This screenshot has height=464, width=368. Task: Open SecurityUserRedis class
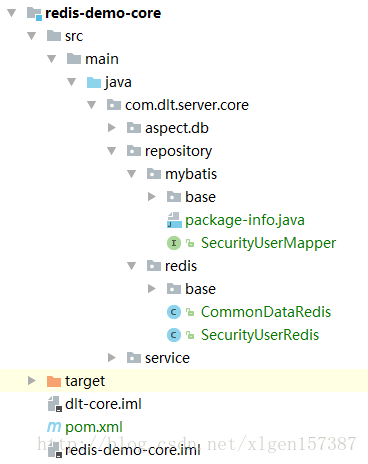pos(260,335)
